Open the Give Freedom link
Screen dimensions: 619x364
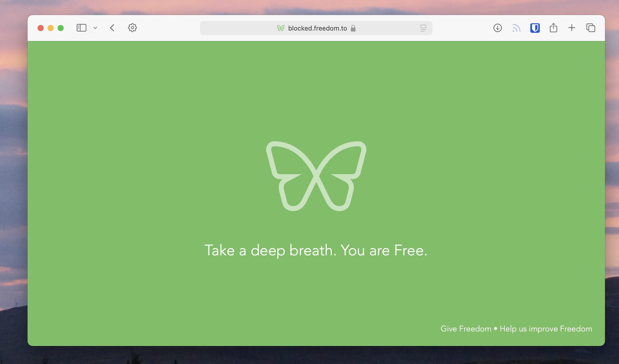click(x=466, y=329)
